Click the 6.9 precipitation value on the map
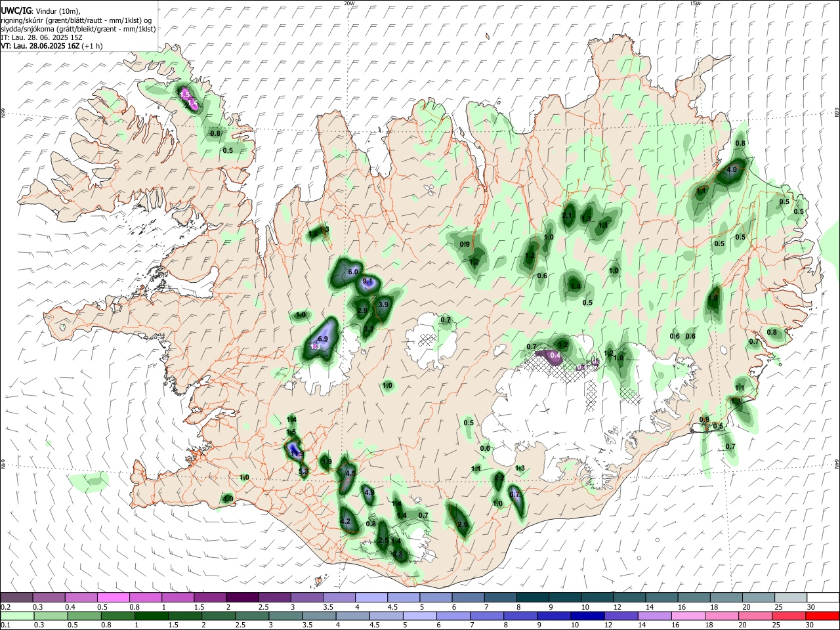 click(x=322, y=339)
